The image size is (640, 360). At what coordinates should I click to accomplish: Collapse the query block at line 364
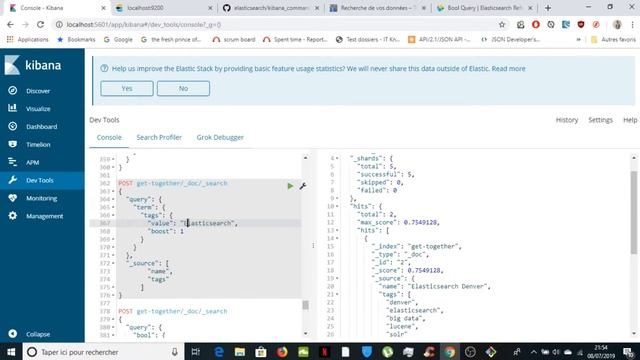click(x=113, y=200)
